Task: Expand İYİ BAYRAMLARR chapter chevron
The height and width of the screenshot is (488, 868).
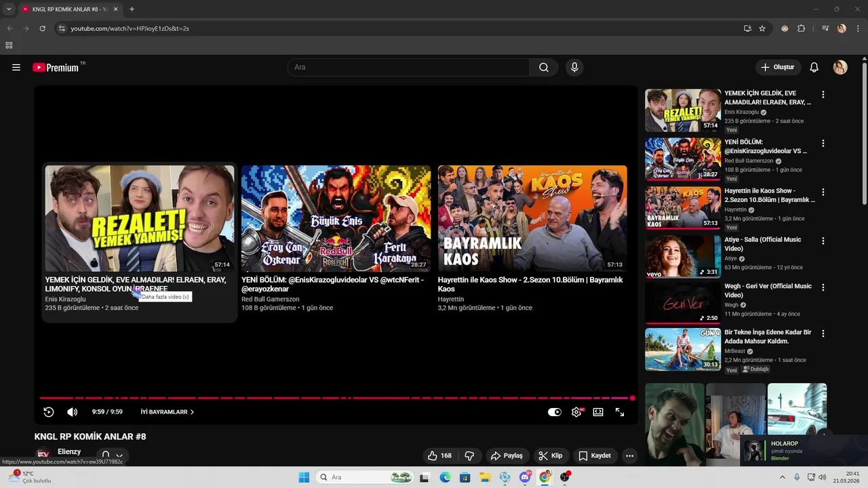Action: pyautogui.click(x=192, y=412)
